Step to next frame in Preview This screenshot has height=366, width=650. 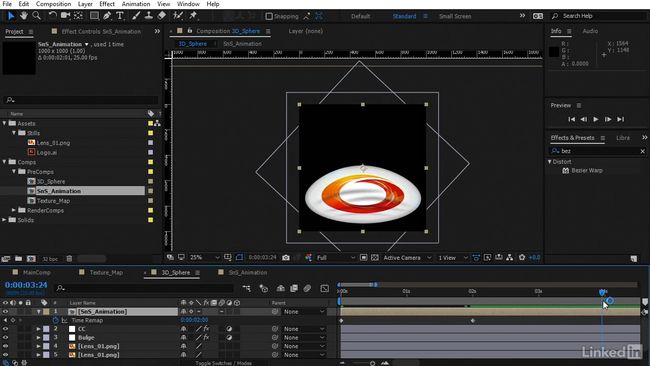608,119
